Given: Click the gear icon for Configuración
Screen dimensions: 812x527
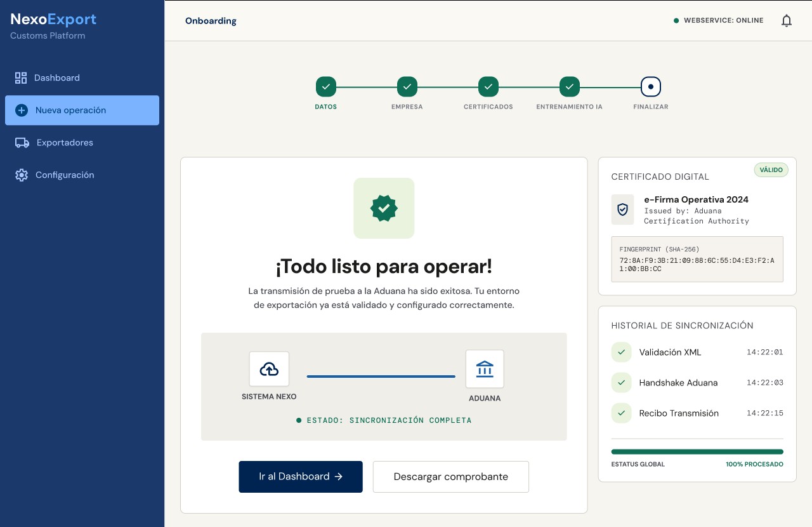Looking at the screenshot, I should click(22, 175).
